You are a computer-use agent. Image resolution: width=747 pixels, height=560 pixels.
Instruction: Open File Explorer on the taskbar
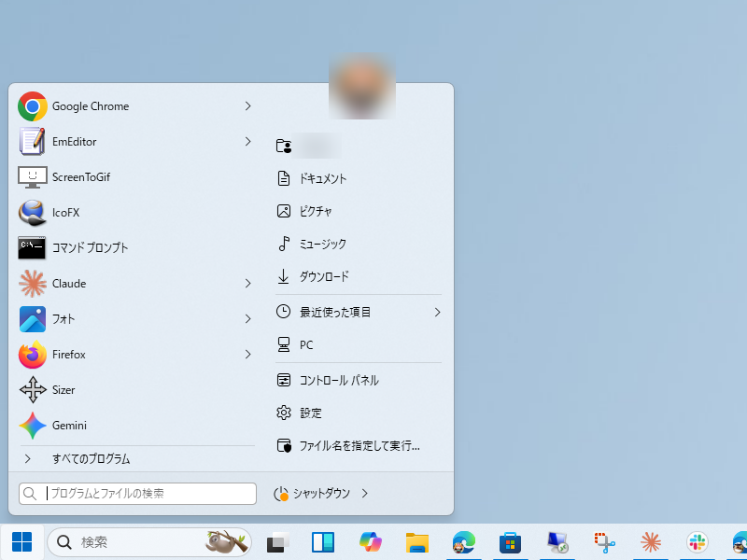(416, 542)
